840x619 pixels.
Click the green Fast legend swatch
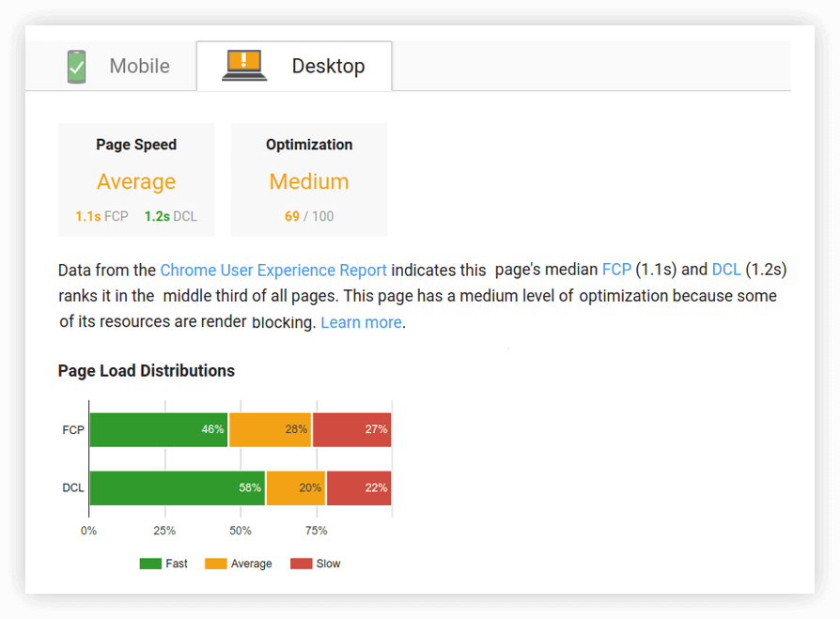150,564
